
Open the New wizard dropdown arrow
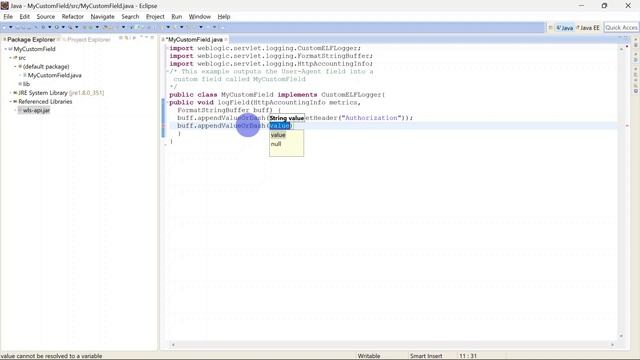point(11,27)
